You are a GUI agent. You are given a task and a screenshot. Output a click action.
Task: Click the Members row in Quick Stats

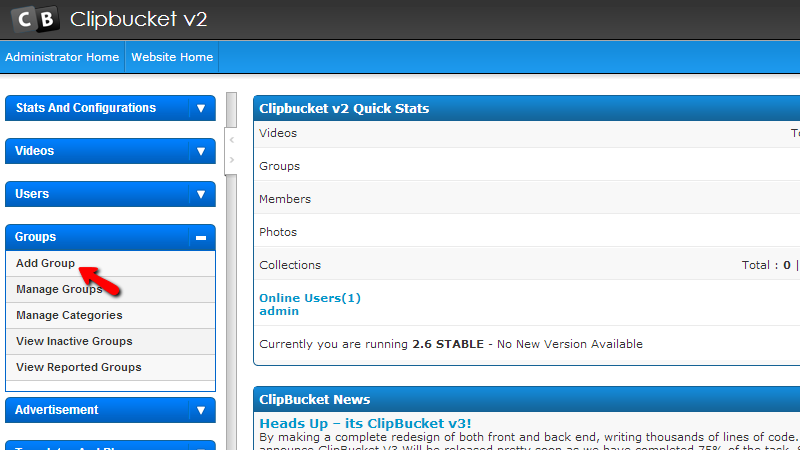point(527,198)
